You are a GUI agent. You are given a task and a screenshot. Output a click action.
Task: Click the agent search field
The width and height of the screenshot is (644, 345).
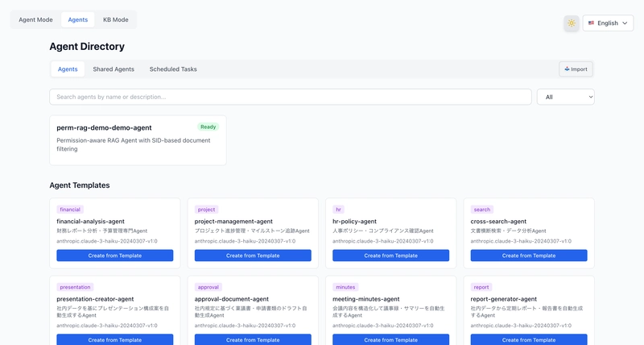[290, 97]
